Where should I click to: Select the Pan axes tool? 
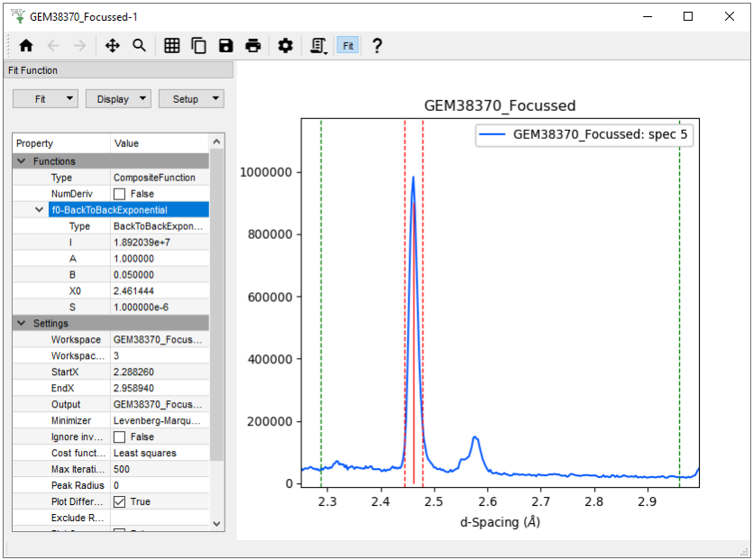(x=113, y=46)
